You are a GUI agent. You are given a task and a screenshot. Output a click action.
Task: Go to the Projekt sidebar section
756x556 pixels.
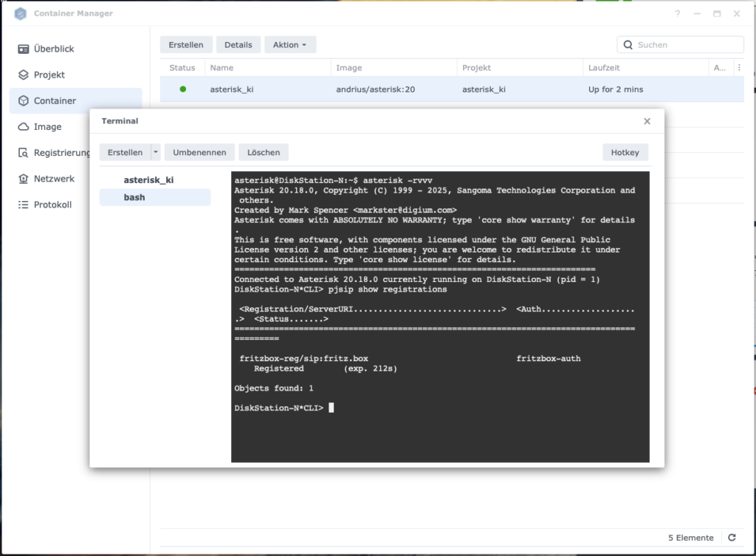tap(49, 75)
